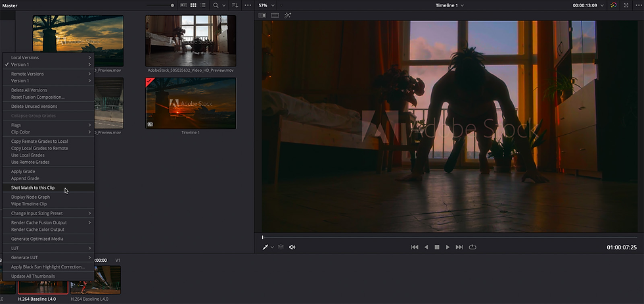Toggle the highlight magic wand icon
The height and width of the screenshot is (304, 644).
pyautogui.click(x=288, y=15)
